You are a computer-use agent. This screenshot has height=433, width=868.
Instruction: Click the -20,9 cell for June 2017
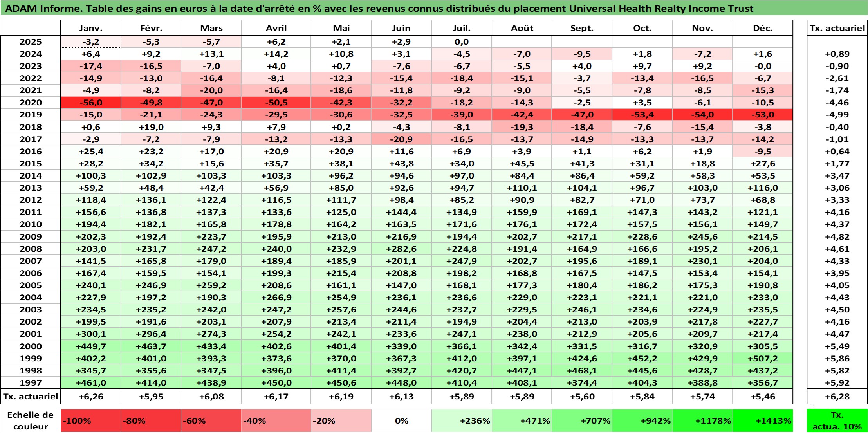tap(401, 139)
